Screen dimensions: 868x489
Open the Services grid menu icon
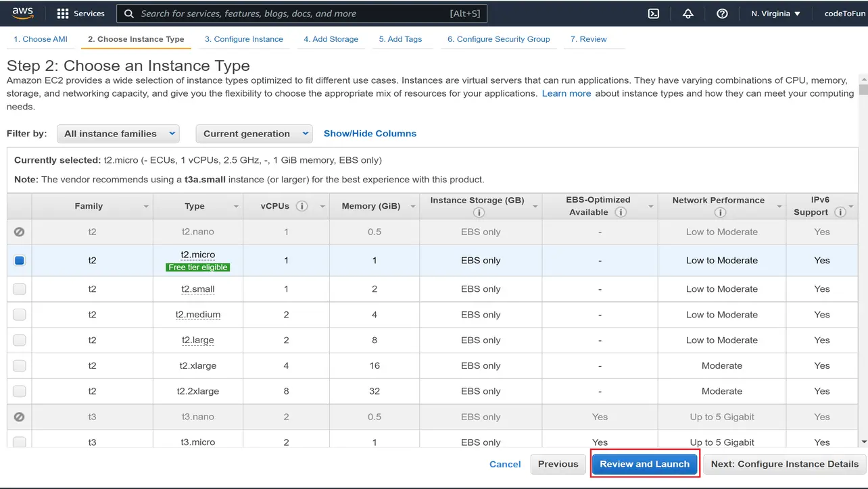pos(63,14)
